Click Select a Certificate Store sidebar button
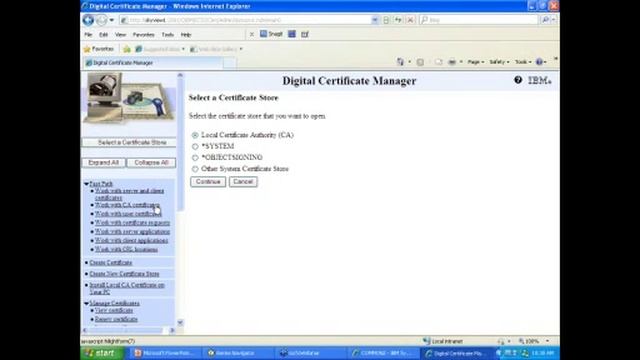Image resolution: width=640 pixels, height=360 pixels. point(130,142)
